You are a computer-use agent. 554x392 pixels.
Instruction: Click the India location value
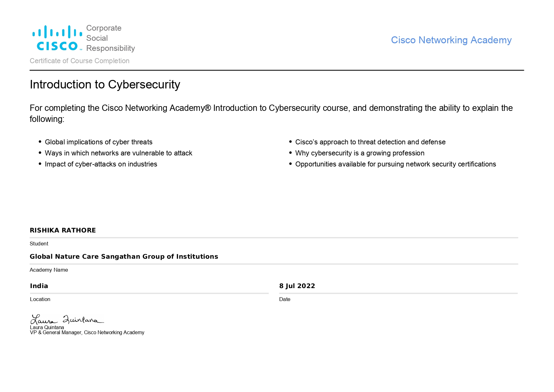(x=39, y=286)
